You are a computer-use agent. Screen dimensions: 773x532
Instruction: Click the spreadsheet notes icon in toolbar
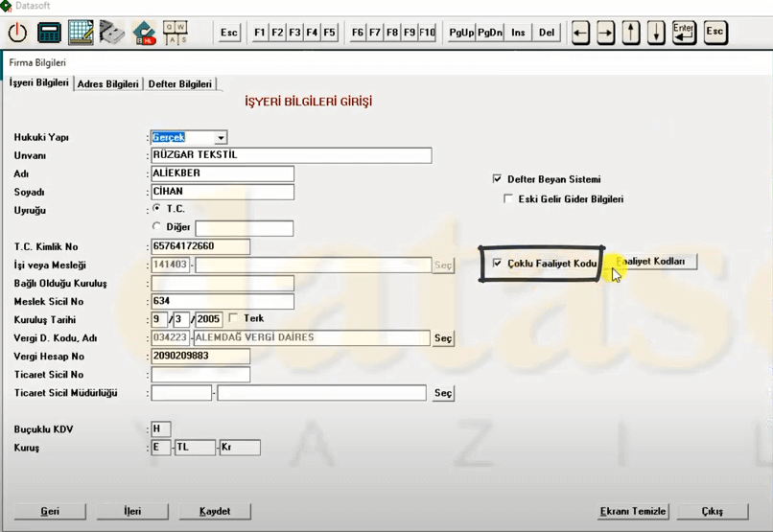click(x=81, y=33)
